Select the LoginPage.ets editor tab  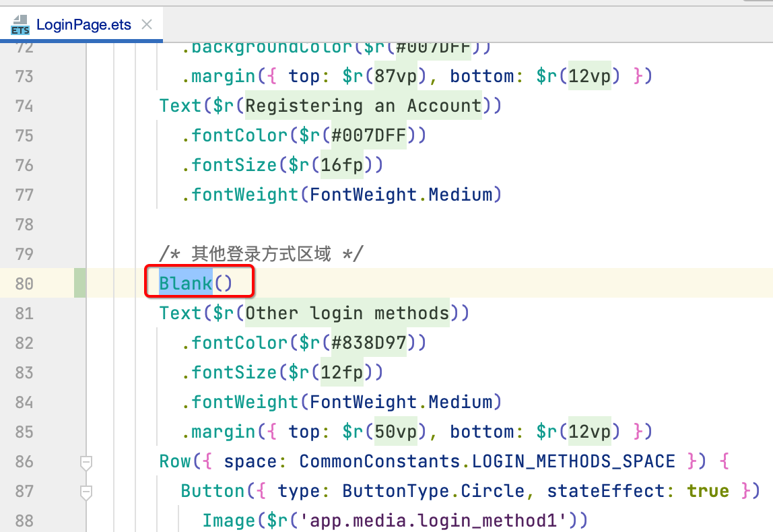coord(81,25)
